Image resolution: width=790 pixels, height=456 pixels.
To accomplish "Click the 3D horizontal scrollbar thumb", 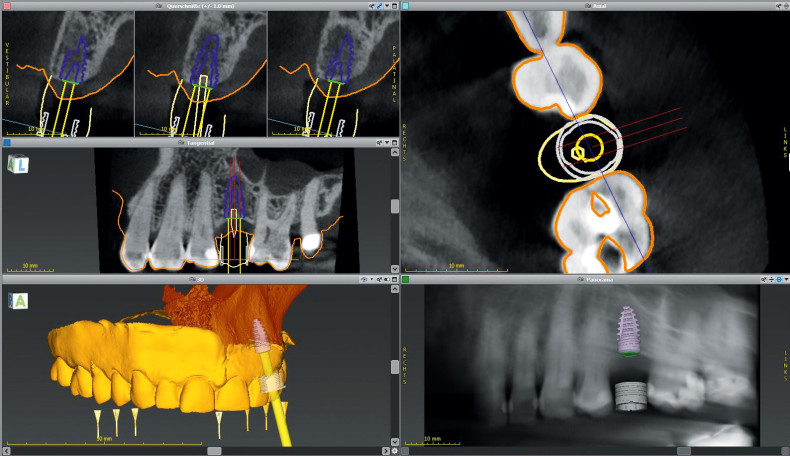I will [x=214, y=451].
